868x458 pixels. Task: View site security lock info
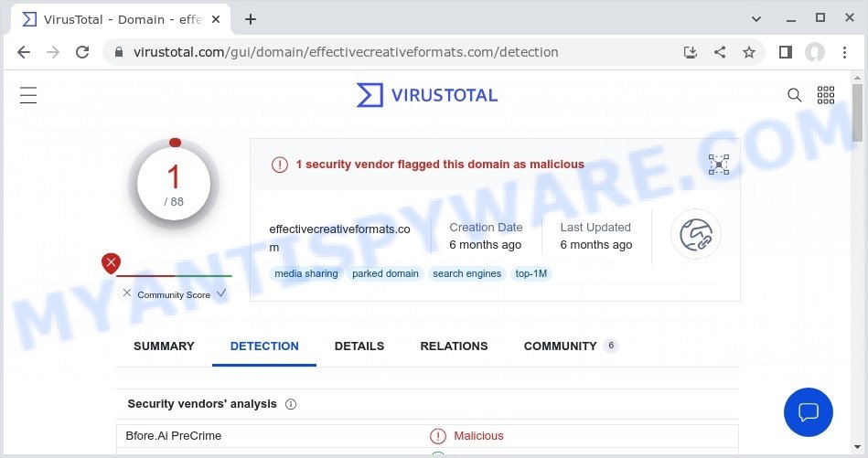pyautogui.click(x=119, y=52)
